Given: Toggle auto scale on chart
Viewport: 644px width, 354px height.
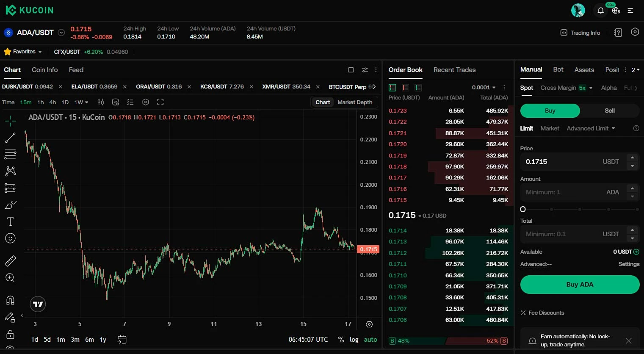Looking at the screenshot, I should pyautogui.click(x=370, y=340).
